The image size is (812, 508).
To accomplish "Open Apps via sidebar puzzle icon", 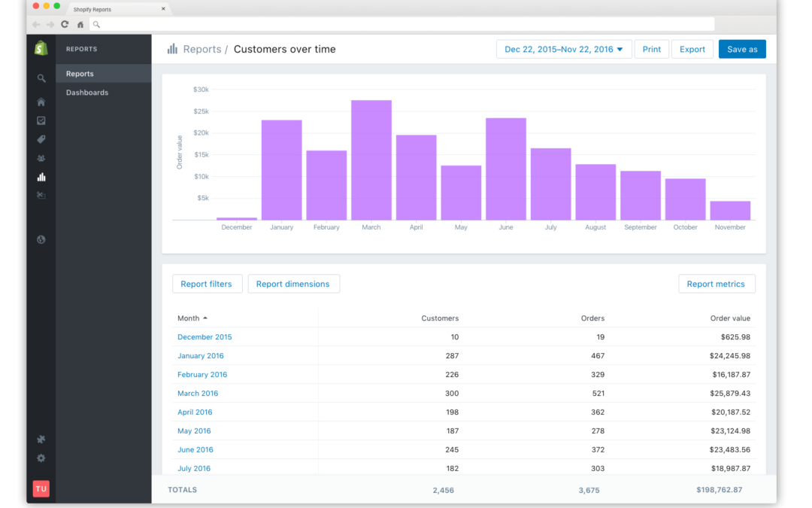I will (41, 440).
